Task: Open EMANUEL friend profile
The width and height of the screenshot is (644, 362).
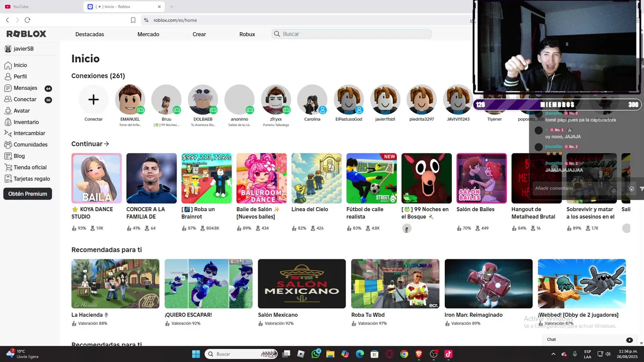Action: pos(130,100)
